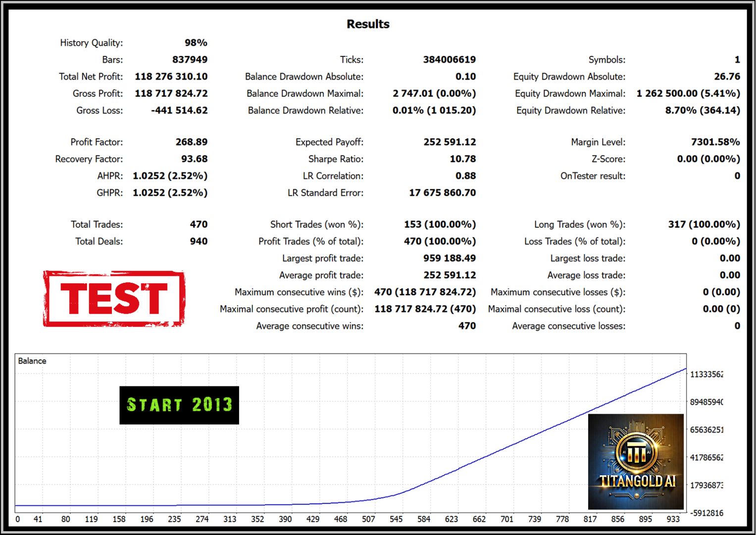Click the 507 tick on the x-axis
Viewport: 756px width, 535px height.
tap(368, 519)
